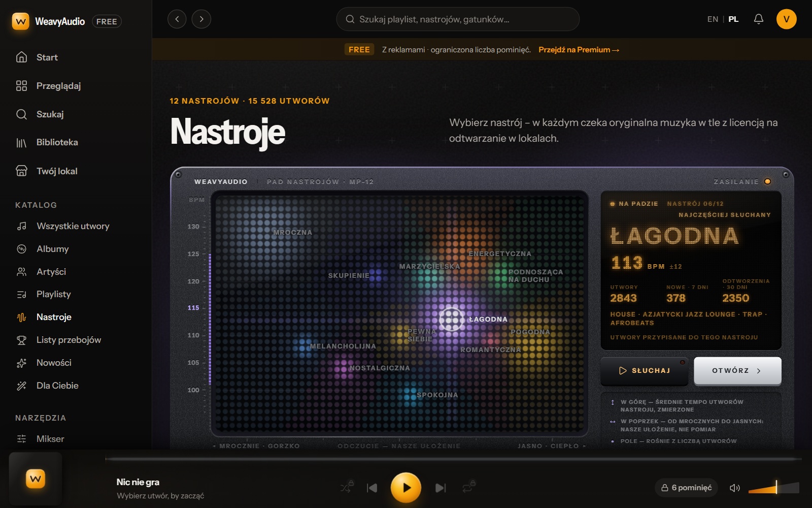Select the ŁAGODNA mood pad

451,319
